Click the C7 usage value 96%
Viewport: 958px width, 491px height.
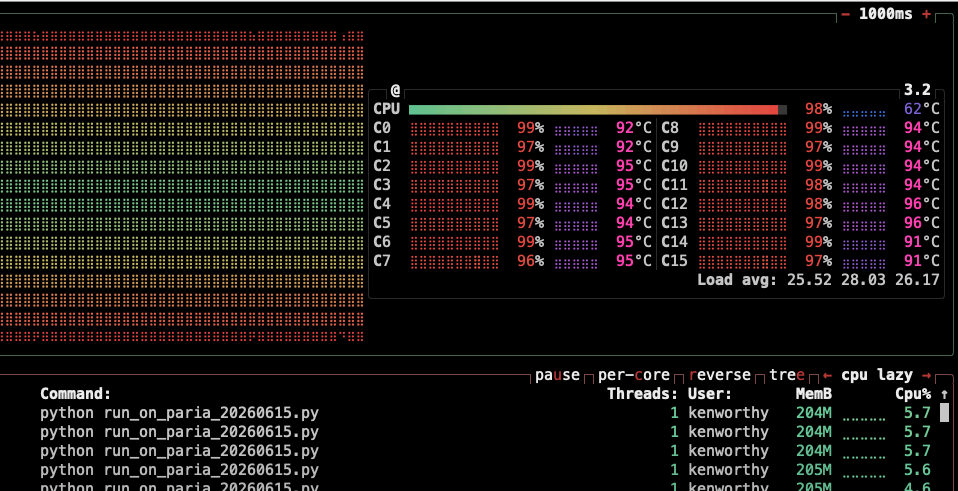[530, 261]
